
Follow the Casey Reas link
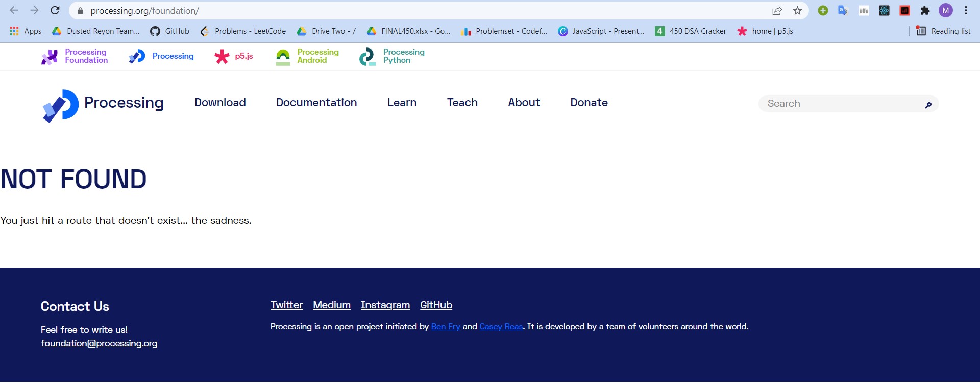click(x=501, y=327)
